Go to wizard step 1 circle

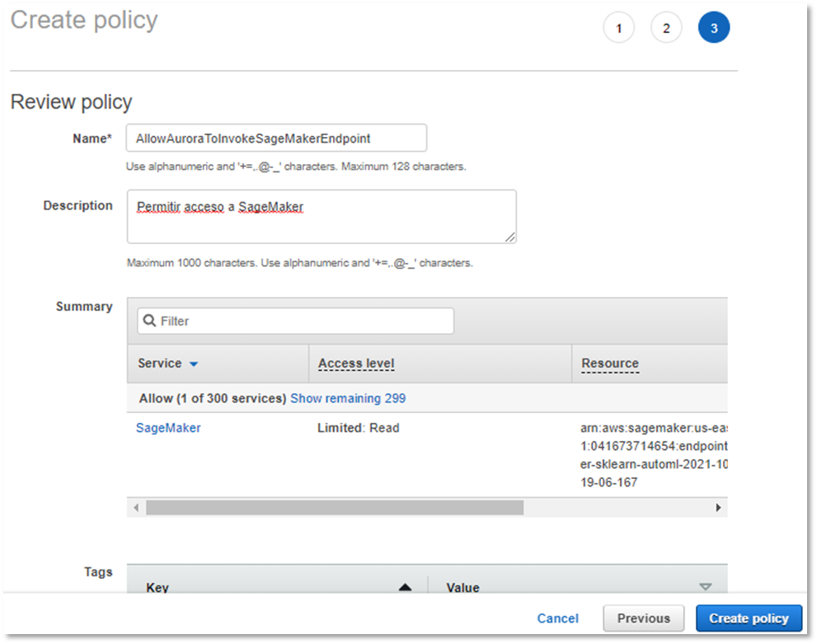[x=618, y=29]
